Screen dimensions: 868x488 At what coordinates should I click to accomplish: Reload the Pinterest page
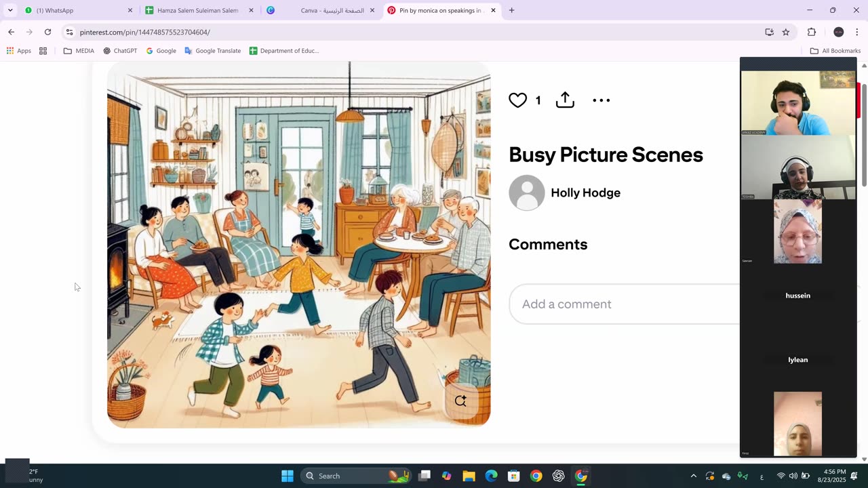[47, 32]
